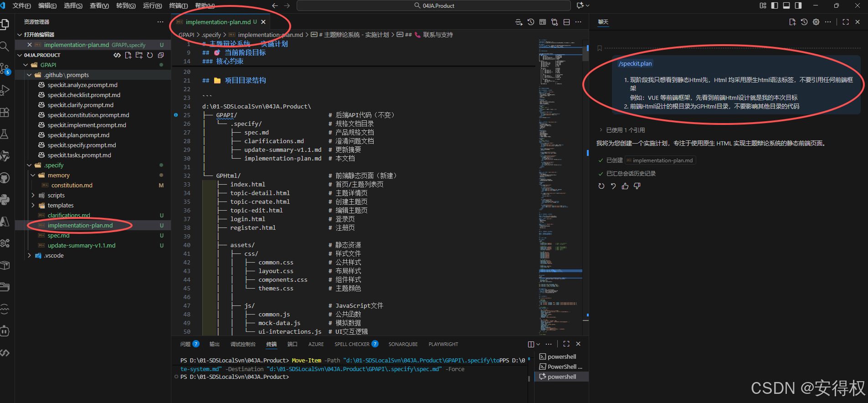Viewport: 868px width, 403px height.
Task: Switch to the PLAYWRIGHT panel tab
Action: point(443,344)
